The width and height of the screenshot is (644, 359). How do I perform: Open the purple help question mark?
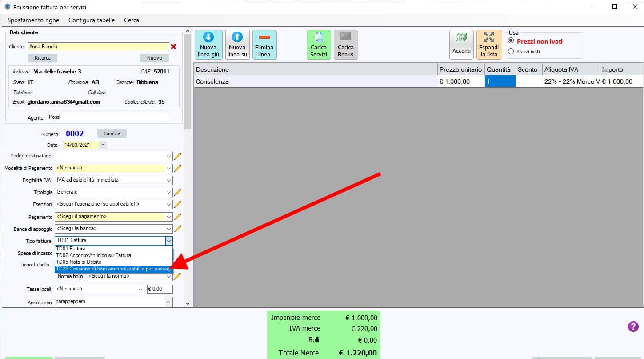coord(633,327)
